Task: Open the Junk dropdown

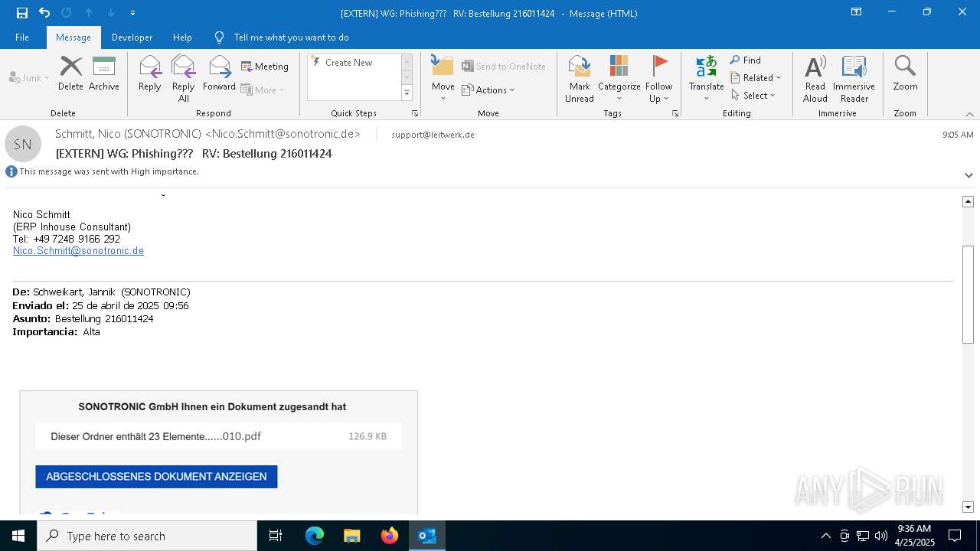Action: (x=29, y=78)
